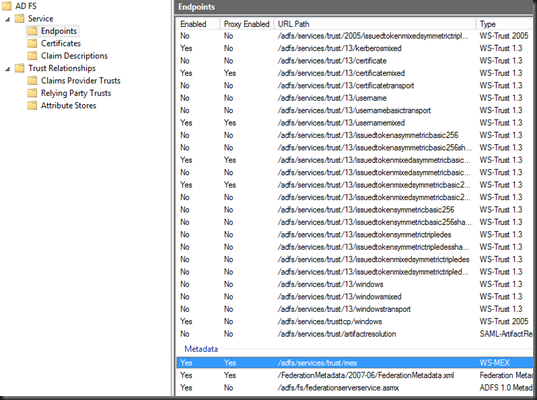Select the issuedtokenasymmetricbasic256 endpoint row
Viewport: 537px width, 400px height.
355,135
